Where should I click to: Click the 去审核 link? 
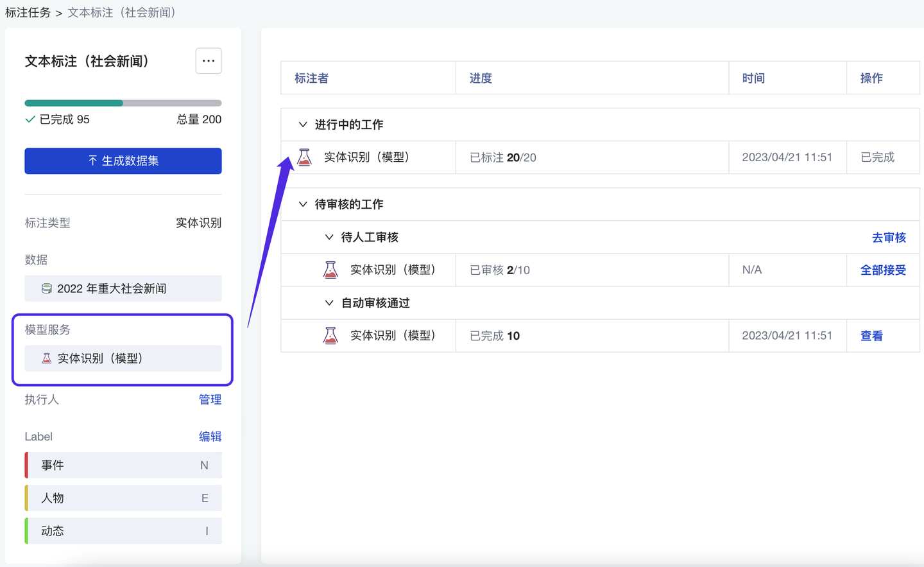(889, 238)
